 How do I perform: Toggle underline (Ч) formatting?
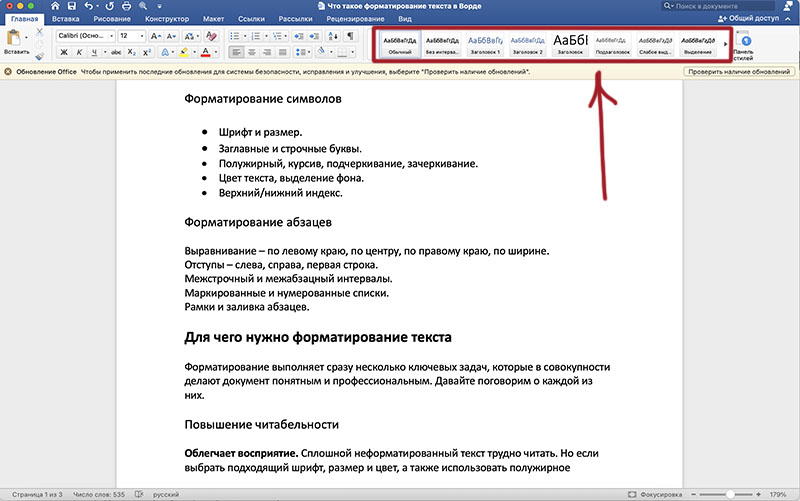point(94,52)
